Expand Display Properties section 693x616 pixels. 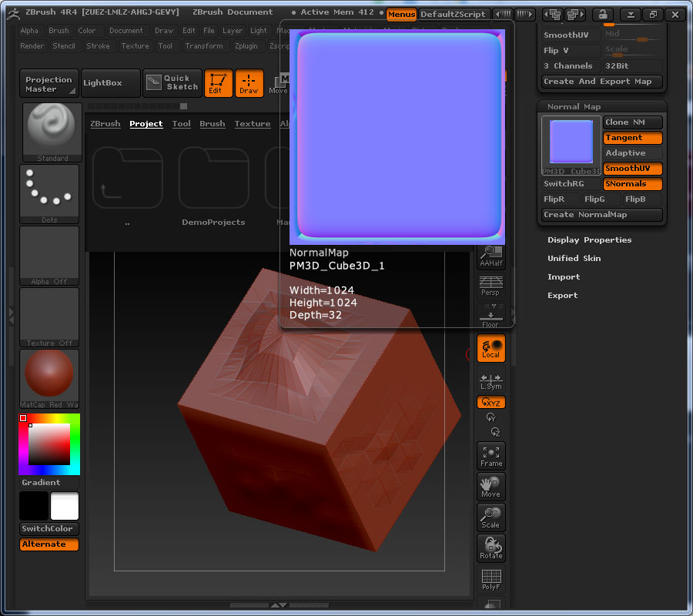[x=589, y=240]
